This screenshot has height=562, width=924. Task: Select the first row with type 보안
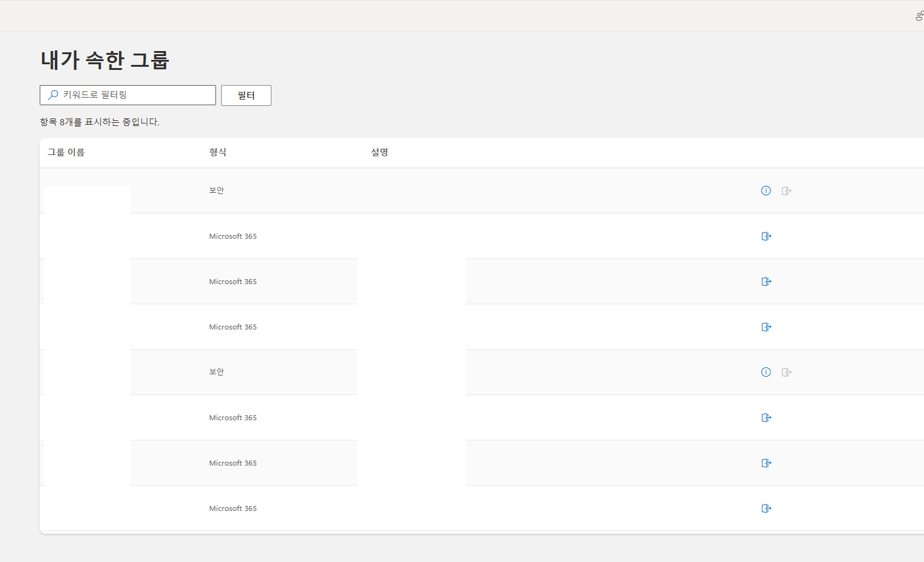[482, 191]
